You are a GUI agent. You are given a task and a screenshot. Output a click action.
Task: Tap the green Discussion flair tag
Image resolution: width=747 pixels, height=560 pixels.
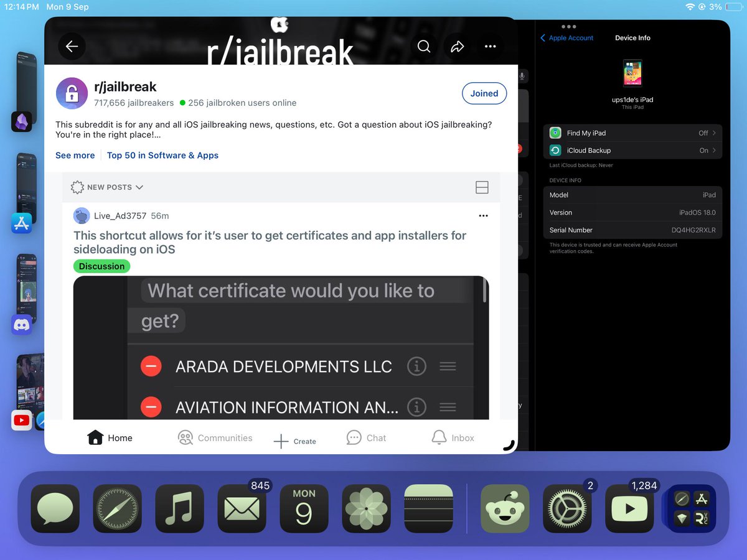[101, 266]
